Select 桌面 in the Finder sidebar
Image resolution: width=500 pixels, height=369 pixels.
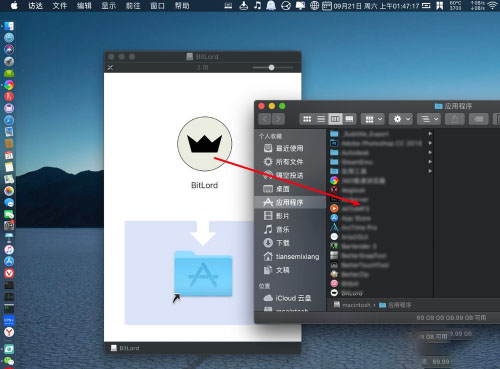289,189
